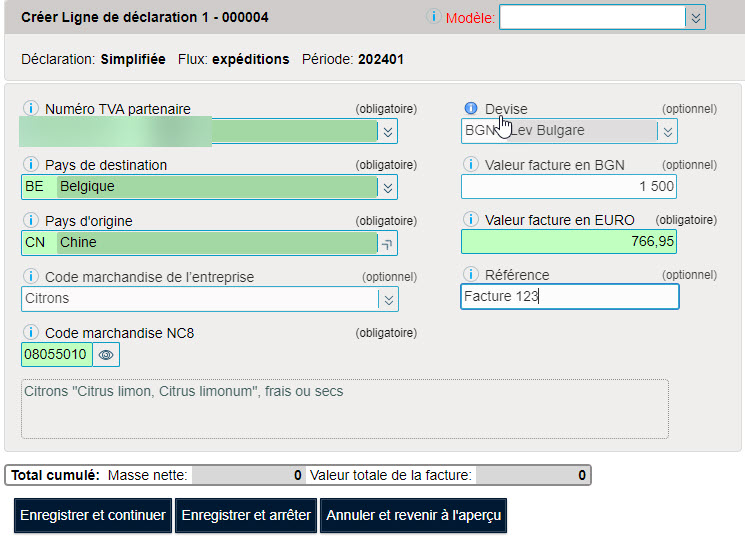This screenshot has height=537, width=745.
Task: Click info icon next to Modèle
Action: click(x=433, y=17)
